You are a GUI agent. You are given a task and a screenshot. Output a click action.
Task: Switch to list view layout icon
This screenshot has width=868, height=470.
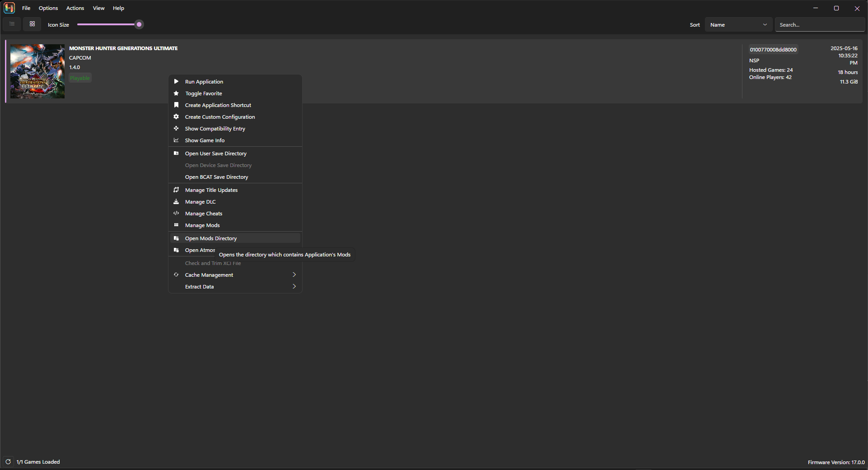(x=12, y=24)
